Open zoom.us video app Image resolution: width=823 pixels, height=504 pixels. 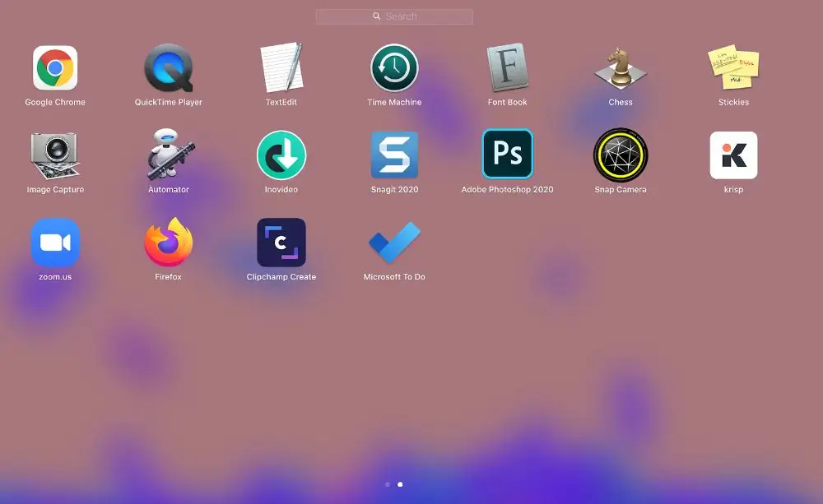pyautogui.click(x=55, y=243)
